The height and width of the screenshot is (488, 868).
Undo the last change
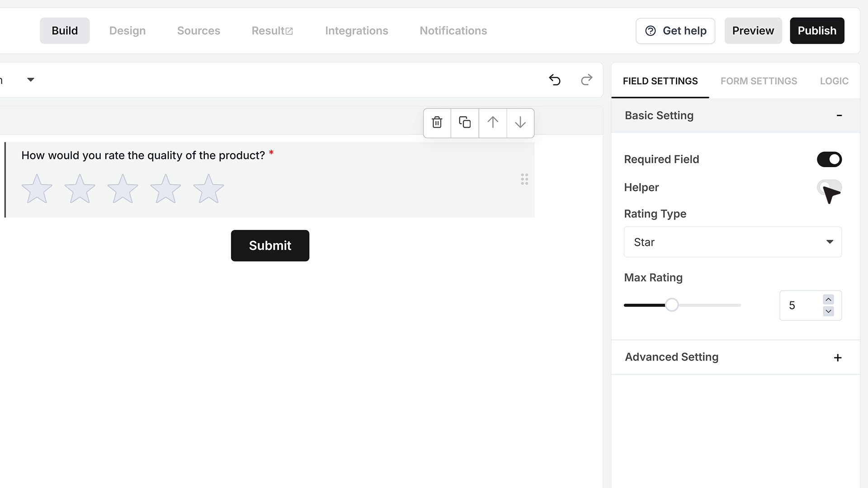click(x=555, y=80)
